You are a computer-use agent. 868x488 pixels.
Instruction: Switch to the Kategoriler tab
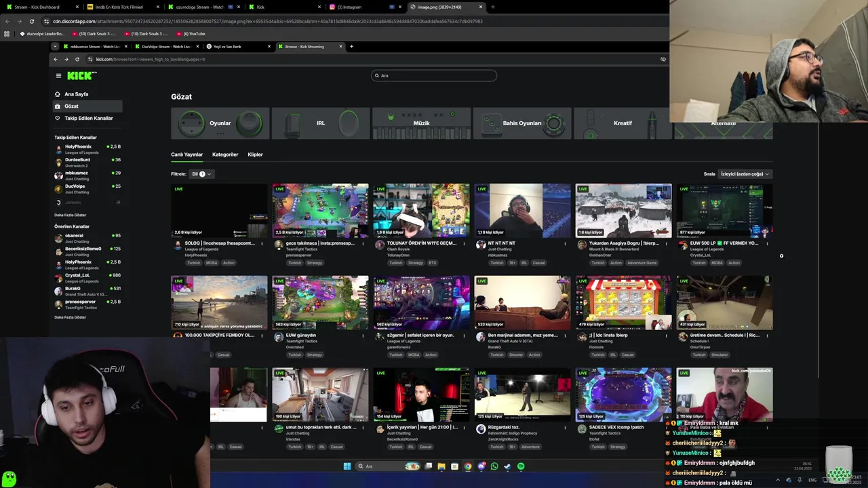(225, 155)
